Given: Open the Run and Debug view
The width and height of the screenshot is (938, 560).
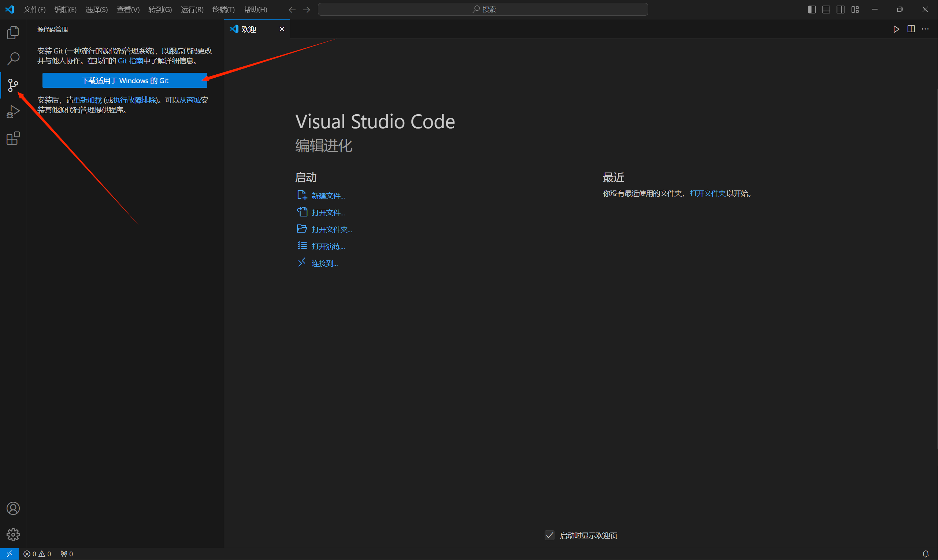Looking at the screenshot, I should pyautogui.click(x=13, y=112).
